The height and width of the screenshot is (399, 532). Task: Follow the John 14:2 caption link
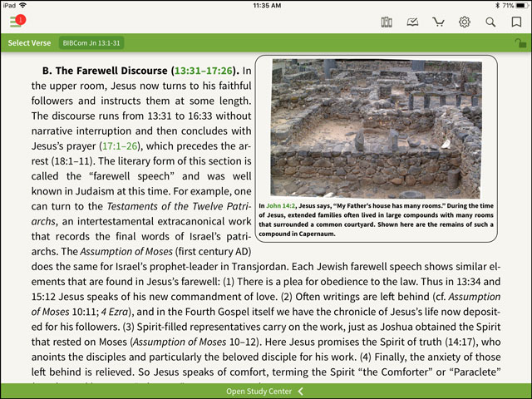(x=281, y=206)
